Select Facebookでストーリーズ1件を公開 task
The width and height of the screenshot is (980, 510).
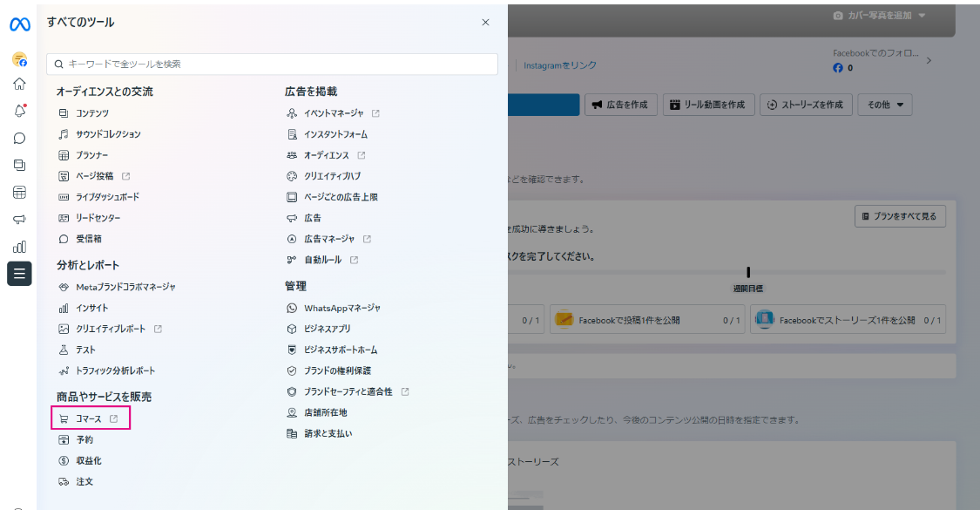[848, 320]
